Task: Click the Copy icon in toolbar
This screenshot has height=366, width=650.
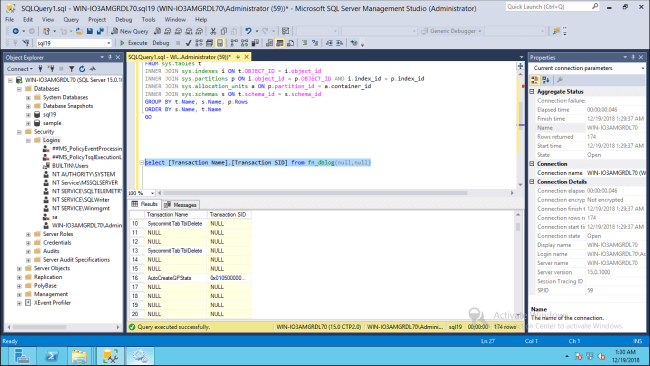Action: [x=224, y=31]
